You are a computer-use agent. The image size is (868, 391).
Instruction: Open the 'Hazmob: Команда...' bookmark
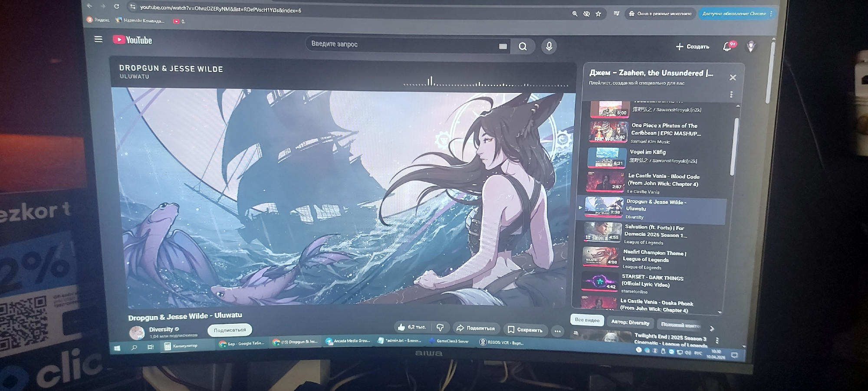pos(140,21)
